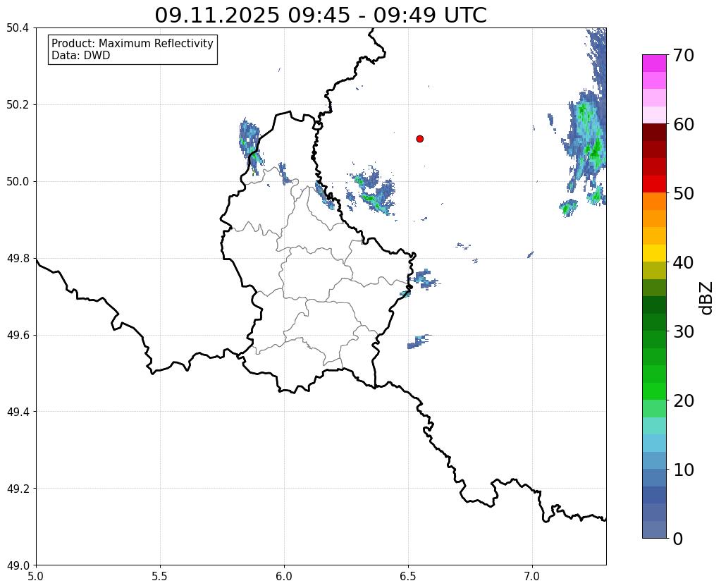Click the colorbar tick label 60
Viewport: 721px width, 588px height.
click(x=684, y=124)
